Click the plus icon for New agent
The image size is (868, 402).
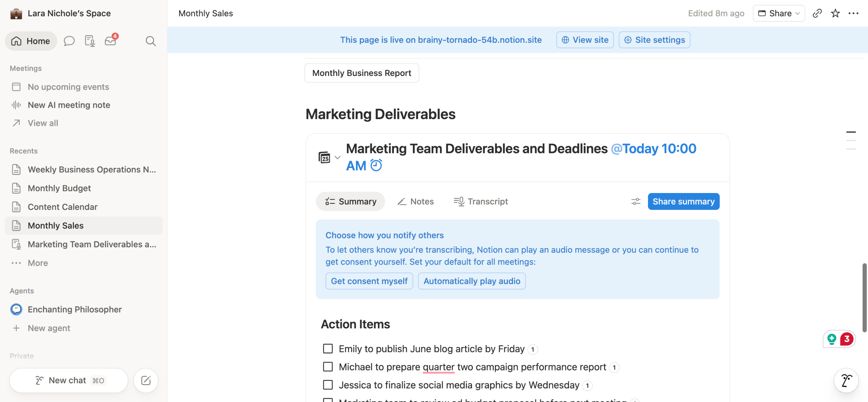point(16,328)
